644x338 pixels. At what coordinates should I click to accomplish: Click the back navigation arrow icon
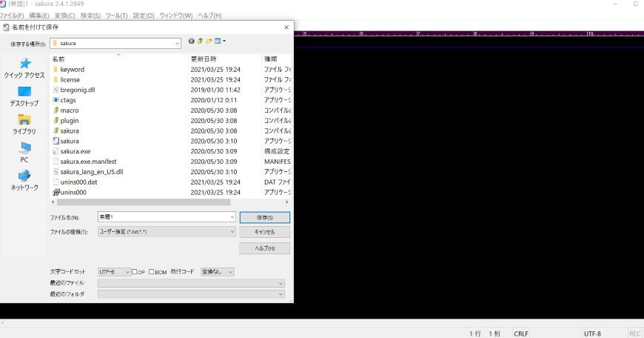click(x=192, y=42)
